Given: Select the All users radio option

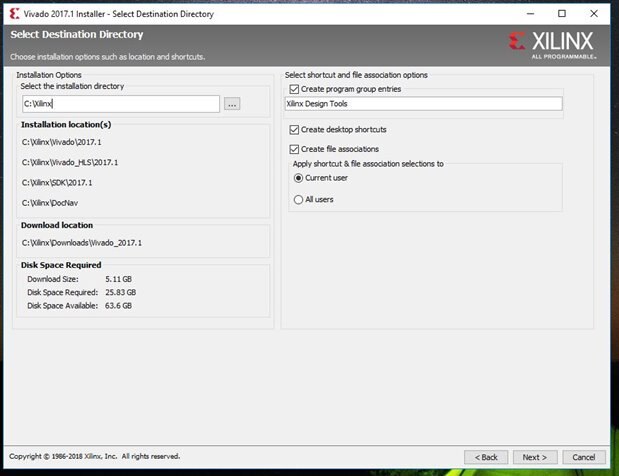Looking at the screenshot, I should point(298,200).
